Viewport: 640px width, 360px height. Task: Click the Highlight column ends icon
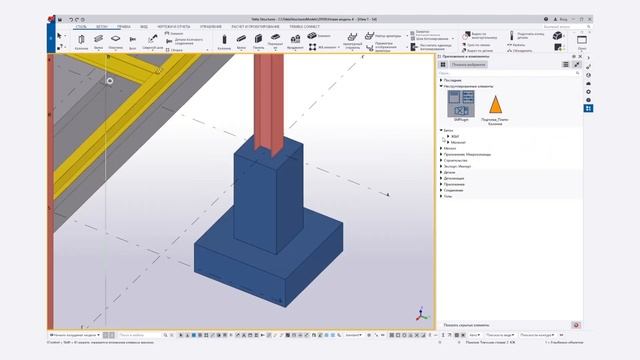coord(512,36)
